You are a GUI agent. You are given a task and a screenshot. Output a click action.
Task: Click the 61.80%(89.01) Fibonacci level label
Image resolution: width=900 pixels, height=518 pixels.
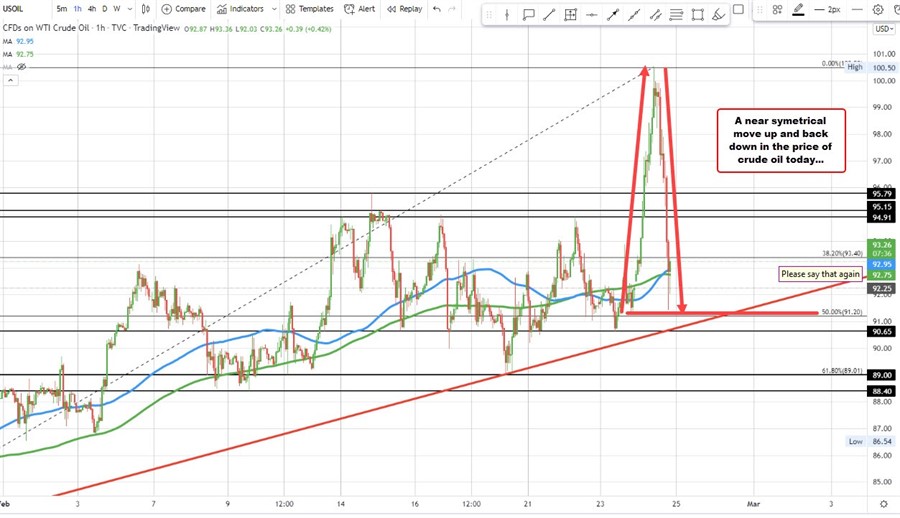[841, 371]
